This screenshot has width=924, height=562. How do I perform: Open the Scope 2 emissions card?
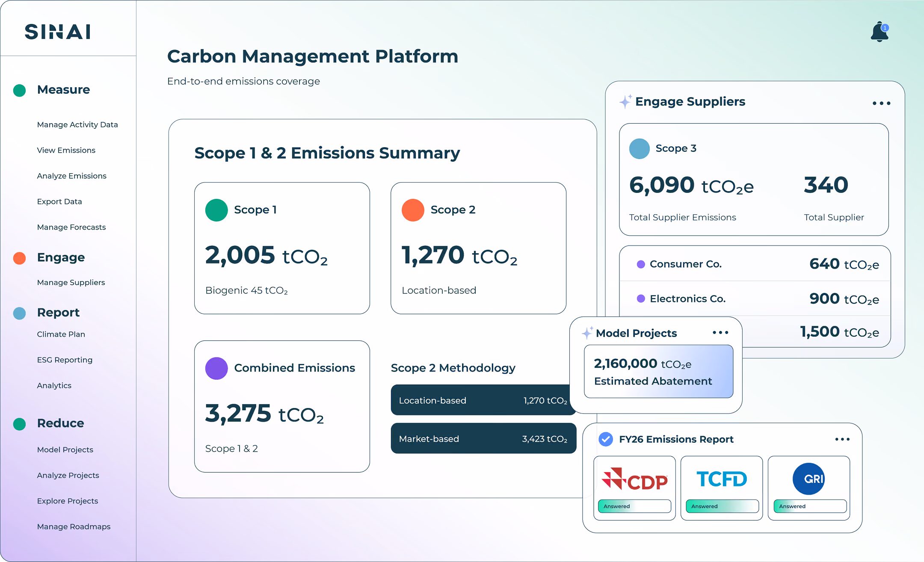click(478, 248)
